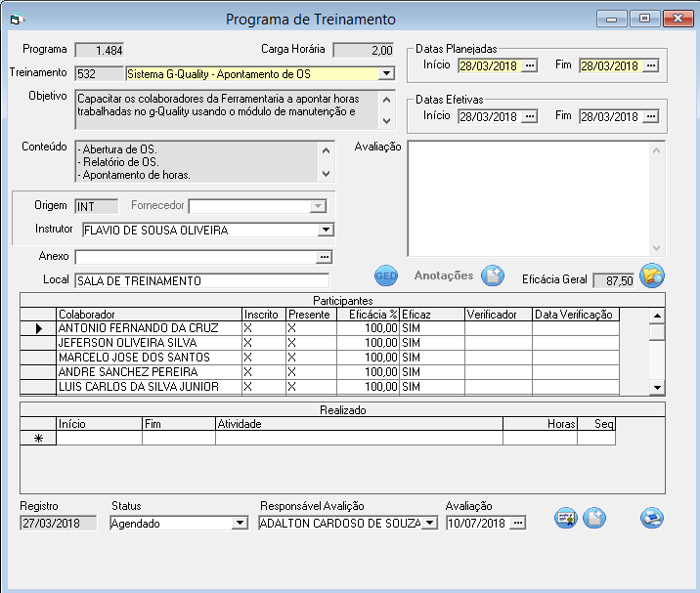The width and height of the screenshot is (700, 593).
Task: Toggle Presente for MARCELO JOSE DOS SANTOS
Action: point(311,358)
